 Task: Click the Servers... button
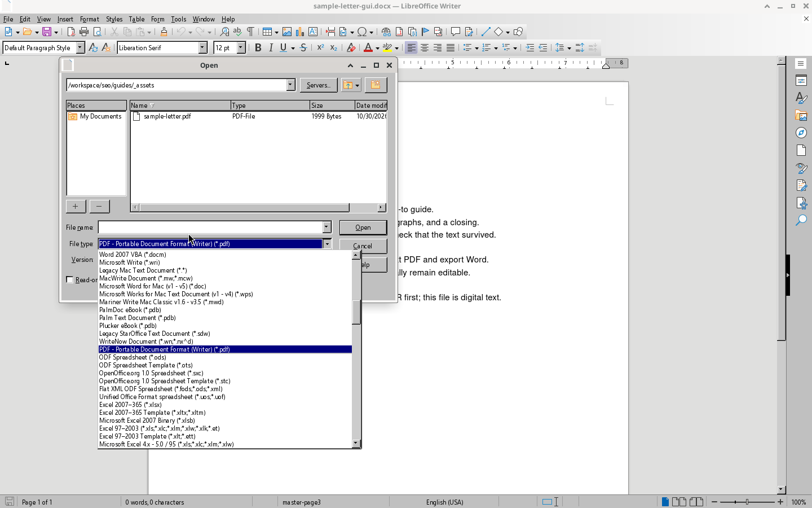coord(319,85)
